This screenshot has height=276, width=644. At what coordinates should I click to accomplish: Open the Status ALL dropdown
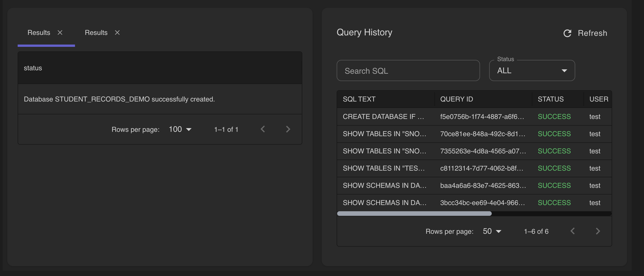tap(532, 70)
